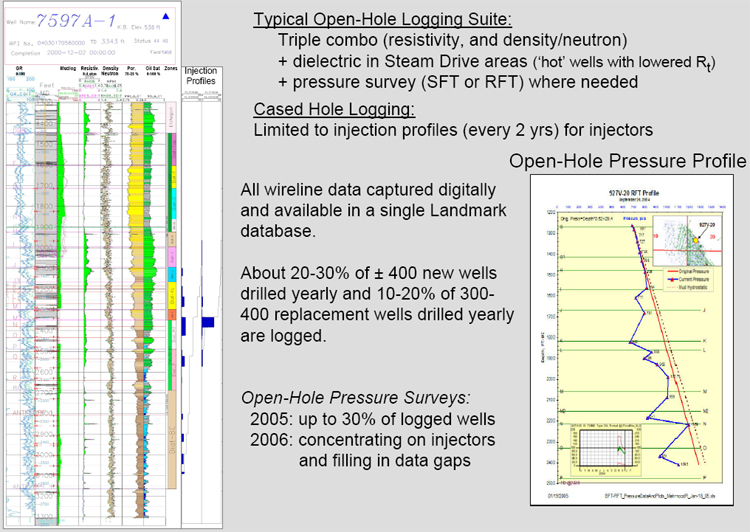The image size is (750, 532).
Task: Click '2006: concentrating on injectors' line
Action: coord(373,440)
